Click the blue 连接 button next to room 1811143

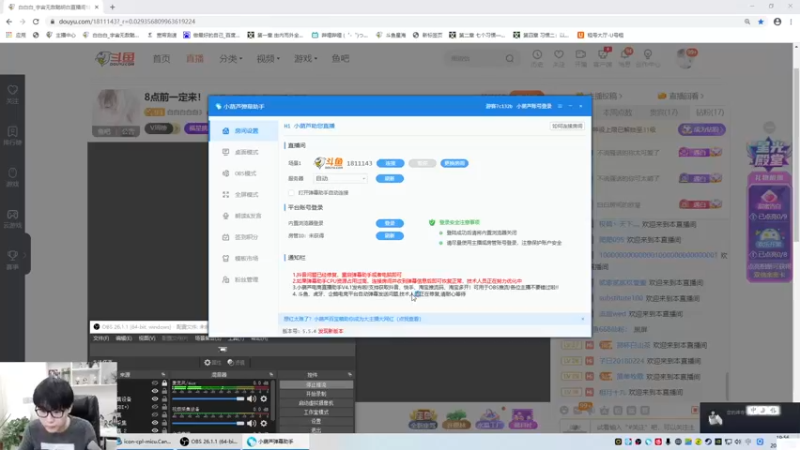[390, 163]
